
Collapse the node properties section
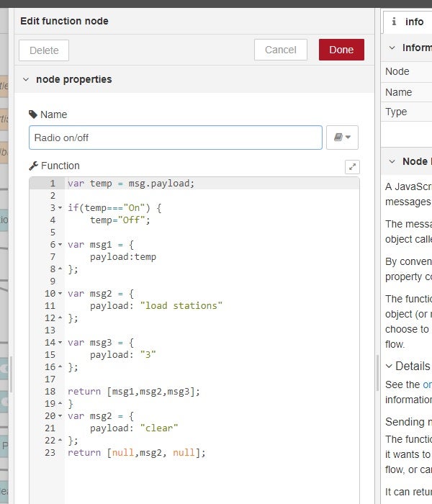[27, 80]
